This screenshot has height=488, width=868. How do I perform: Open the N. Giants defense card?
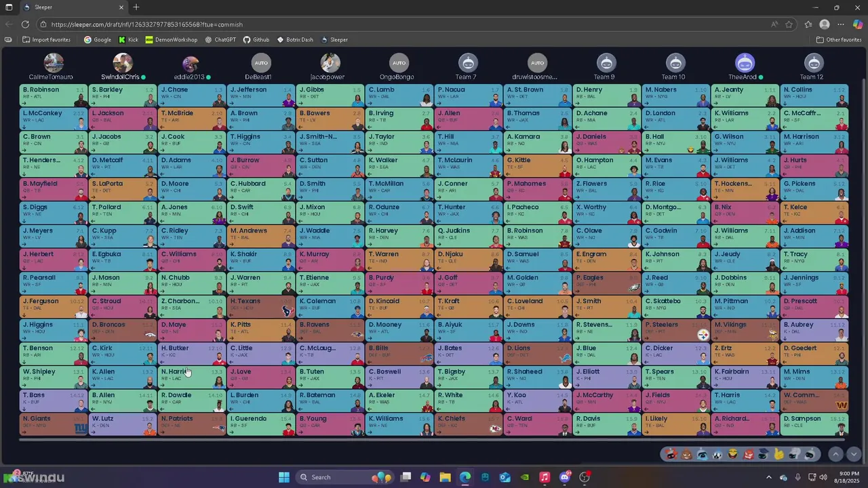[x=53, y=424]
